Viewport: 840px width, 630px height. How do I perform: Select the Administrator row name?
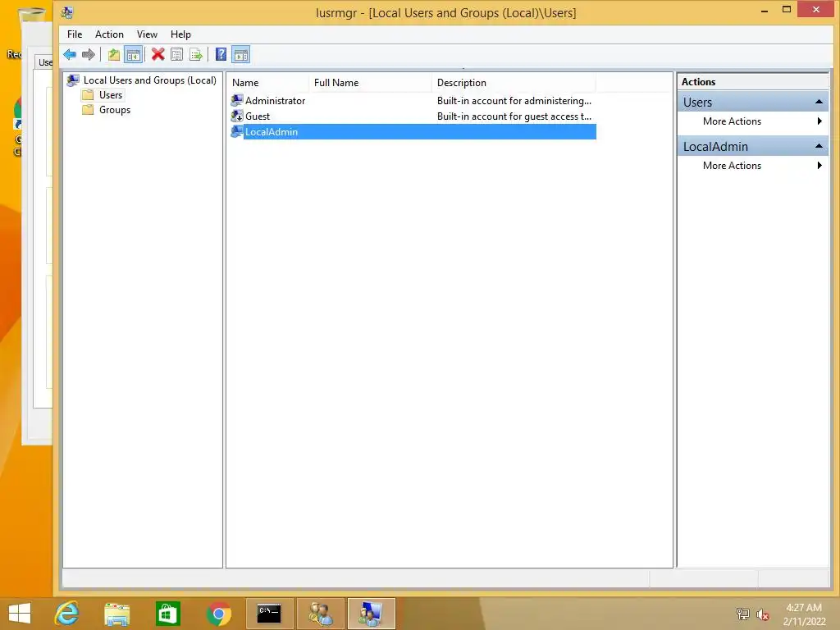[275, 101]
